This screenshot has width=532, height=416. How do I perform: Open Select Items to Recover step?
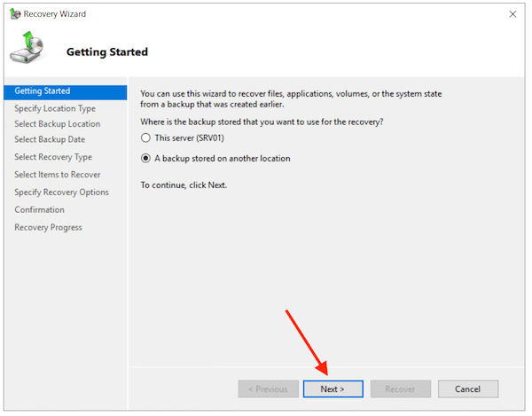(x=58, y=175)
